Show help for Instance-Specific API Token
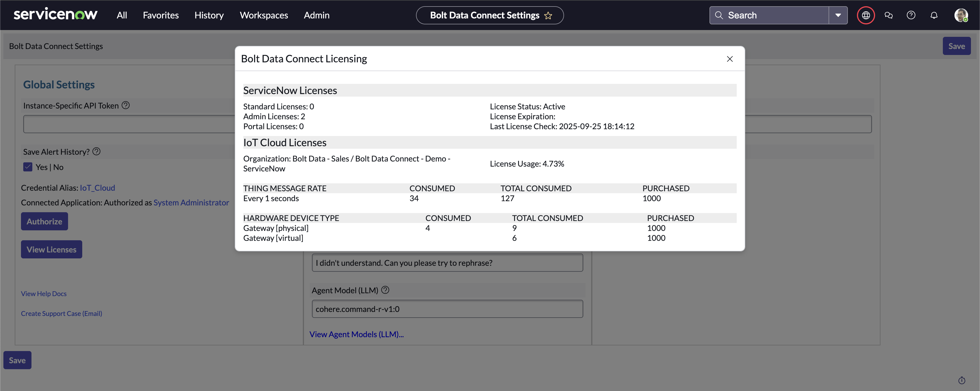This screenshot has width=980, height=391. [126, 105]
